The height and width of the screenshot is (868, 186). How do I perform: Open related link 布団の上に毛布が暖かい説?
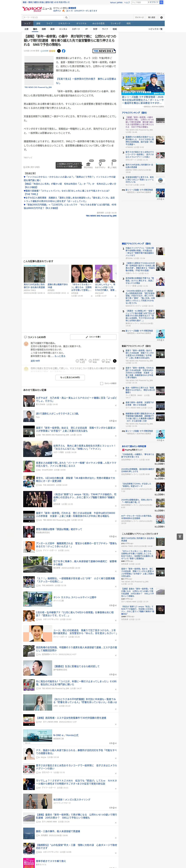(70, 186)
